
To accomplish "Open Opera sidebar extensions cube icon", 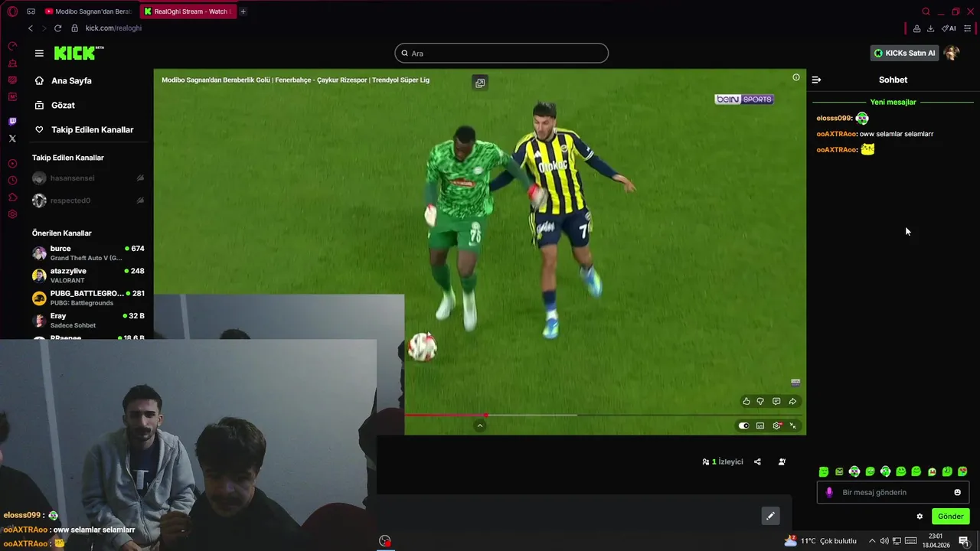I will 12,197.
